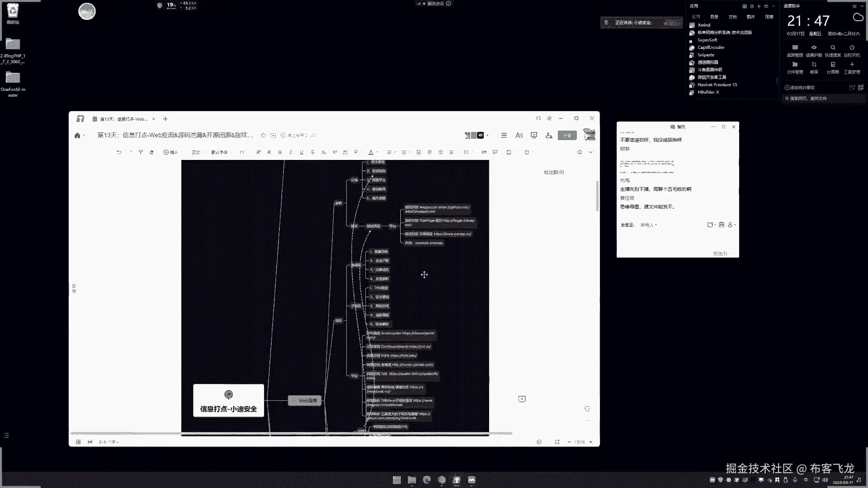Click the 分享 share button
Viewport: 868px width, 488px height.
pyautogui.click(x=567, y=135)
